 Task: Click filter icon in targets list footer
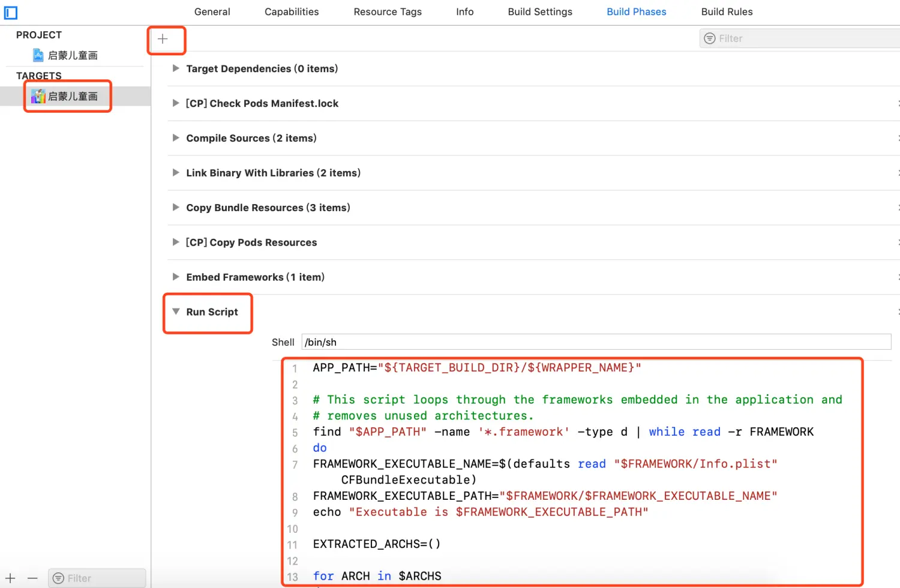58,578
